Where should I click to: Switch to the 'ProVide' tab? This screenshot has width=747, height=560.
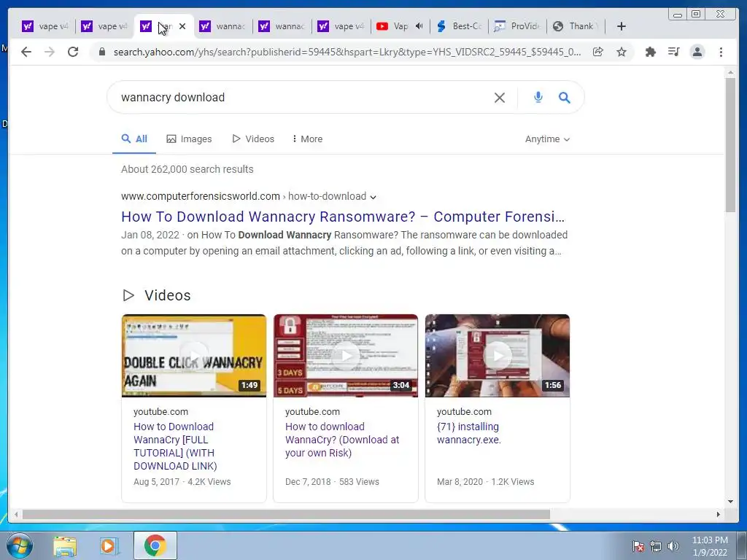(x=517, y=26)
